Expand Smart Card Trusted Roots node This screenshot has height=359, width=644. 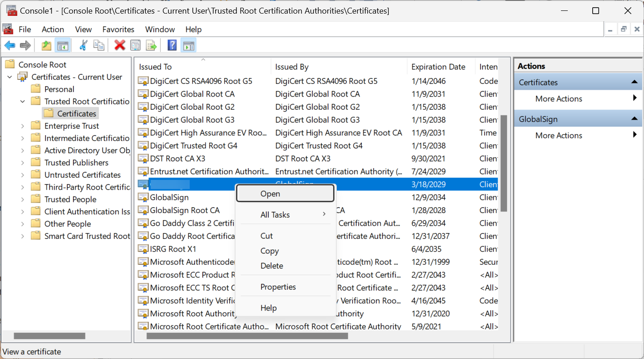[23, 236]
